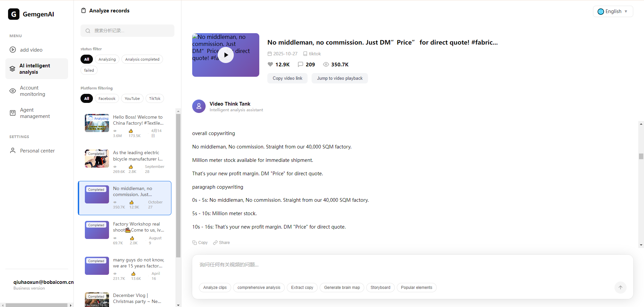Filter status by Analysis completed
The image size is (644, 307).
142,59
